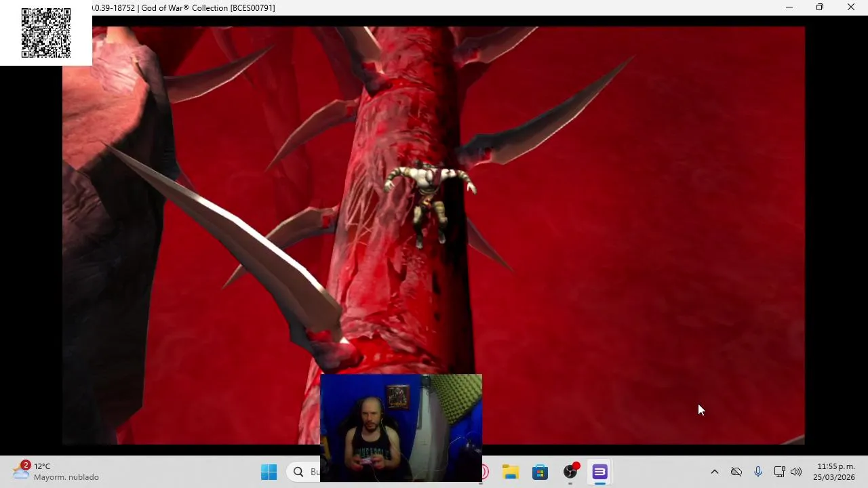Image resolution: width=868 pixels, height=488 pixels.
Task: Open network settings from the tray
Action: (x=780, y=472)
